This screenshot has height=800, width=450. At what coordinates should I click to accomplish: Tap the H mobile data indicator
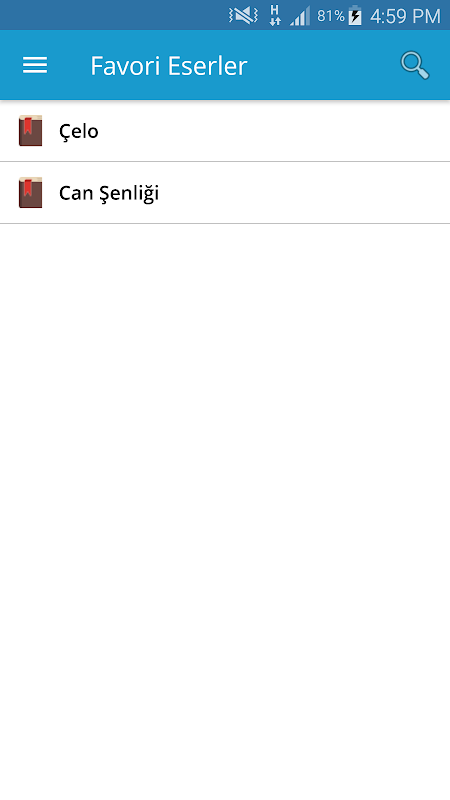click(275, 15)
